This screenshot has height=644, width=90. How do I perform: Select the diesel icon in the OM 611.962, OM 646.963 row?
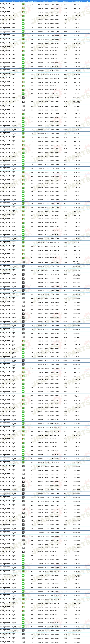pyautogui.click(x=23, y=262)
